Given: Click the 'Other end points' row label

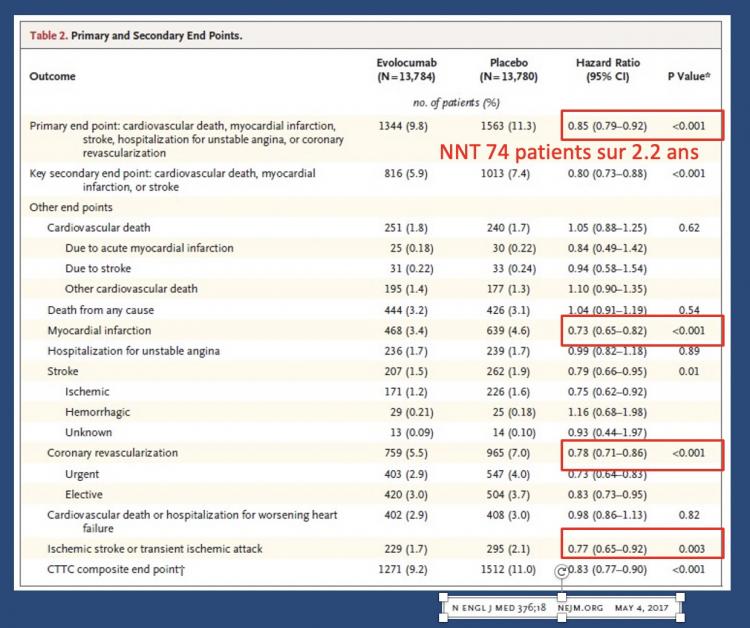Looking at the screenshot, I should pyautogui.click(x=71, y=208).
